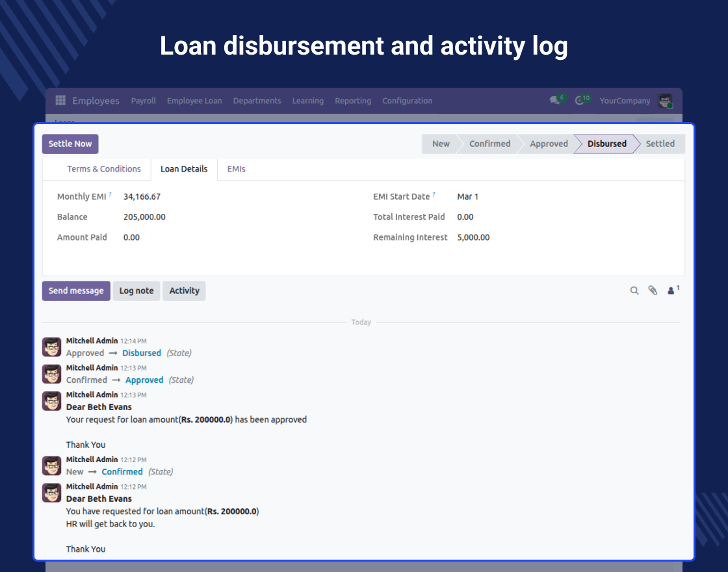Open the Learning menu
This screenshot has height=572, width=728.
pos(308,101)
